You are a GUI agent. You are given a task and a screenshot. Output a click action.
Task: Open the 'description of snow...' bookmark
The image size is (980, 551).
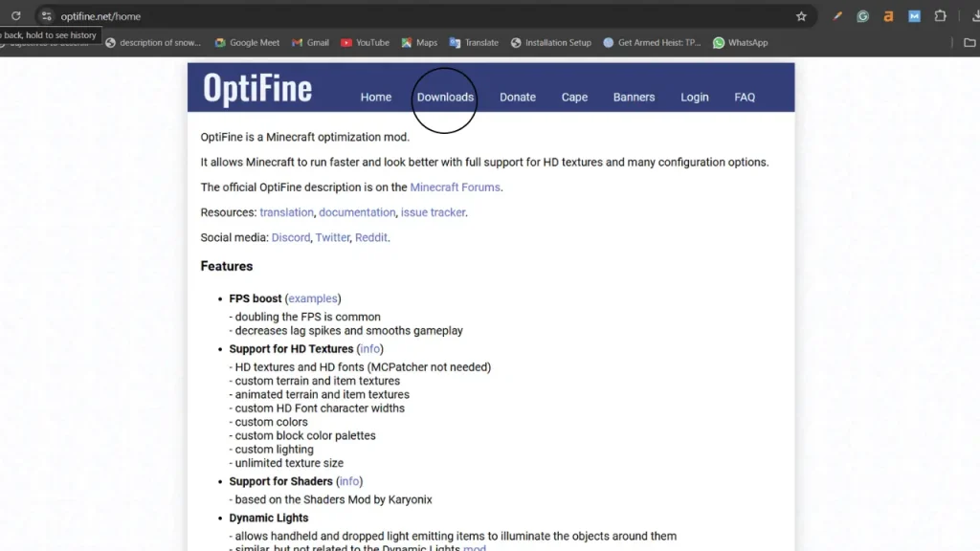click(x=153, y=42)
